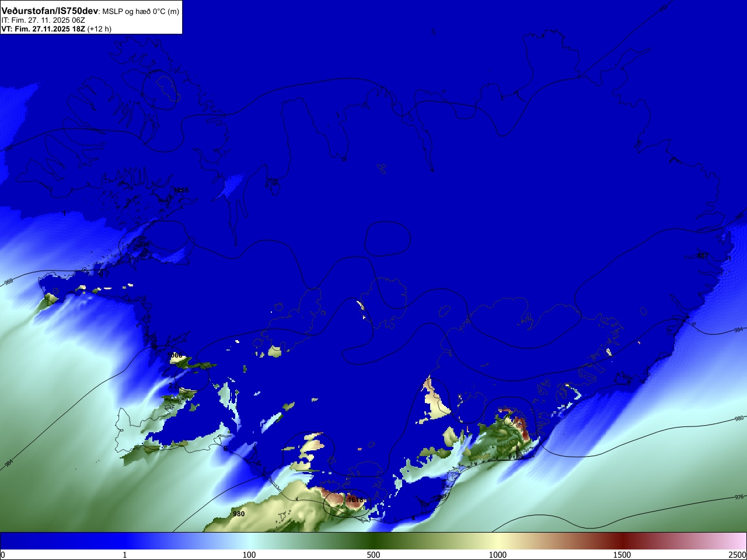Screen dimensions: 747x560
Task: Click the '500' label on the color scale
Action: coord(373,555)
